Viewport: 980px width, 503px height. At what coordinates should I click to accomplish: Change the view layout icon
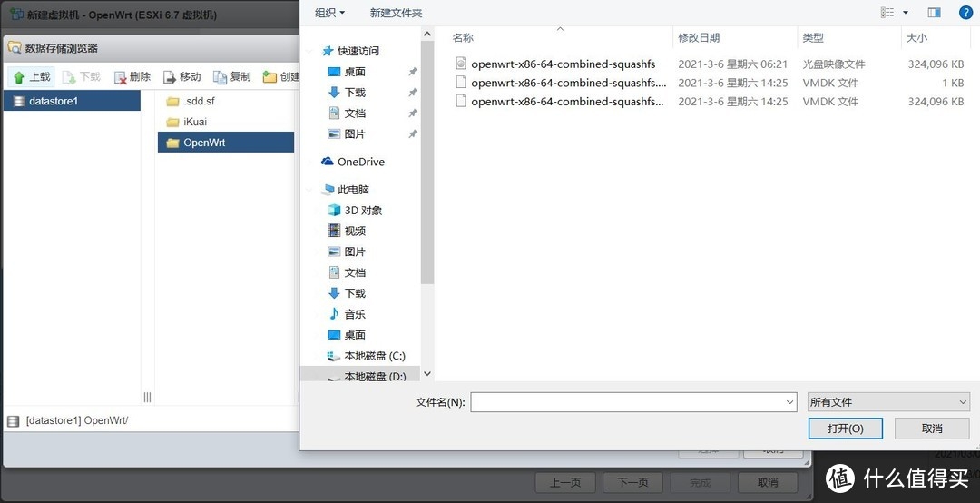[x=887, y=13]
